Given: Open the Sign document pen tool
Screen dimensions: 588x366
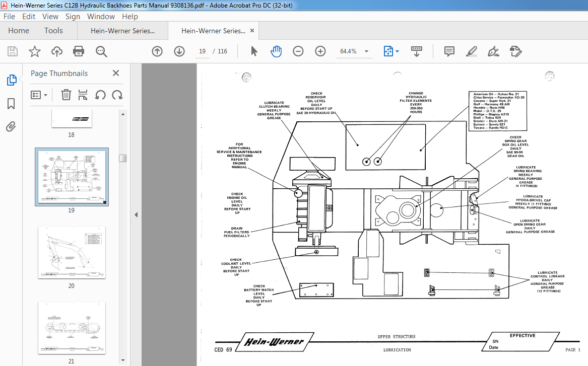Looking at the screenshot, I should [493, 51].
